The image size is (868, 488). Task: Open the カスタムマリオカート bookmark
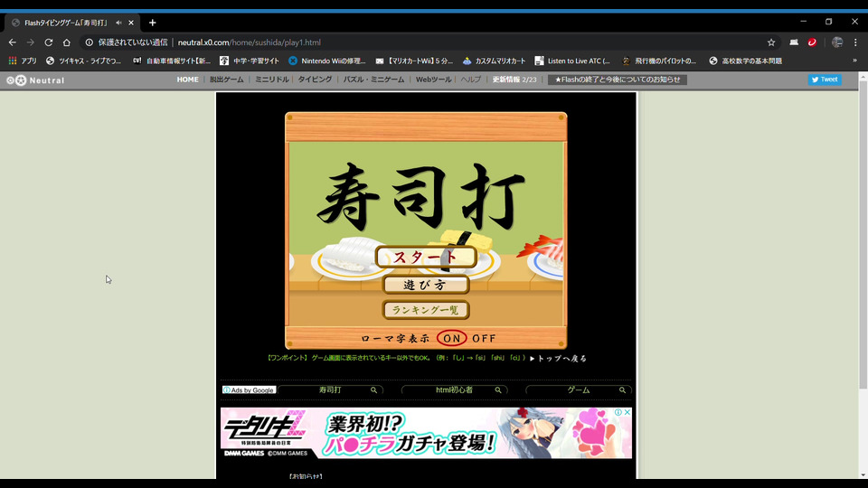pyautogui.click(x=495, y=61)
